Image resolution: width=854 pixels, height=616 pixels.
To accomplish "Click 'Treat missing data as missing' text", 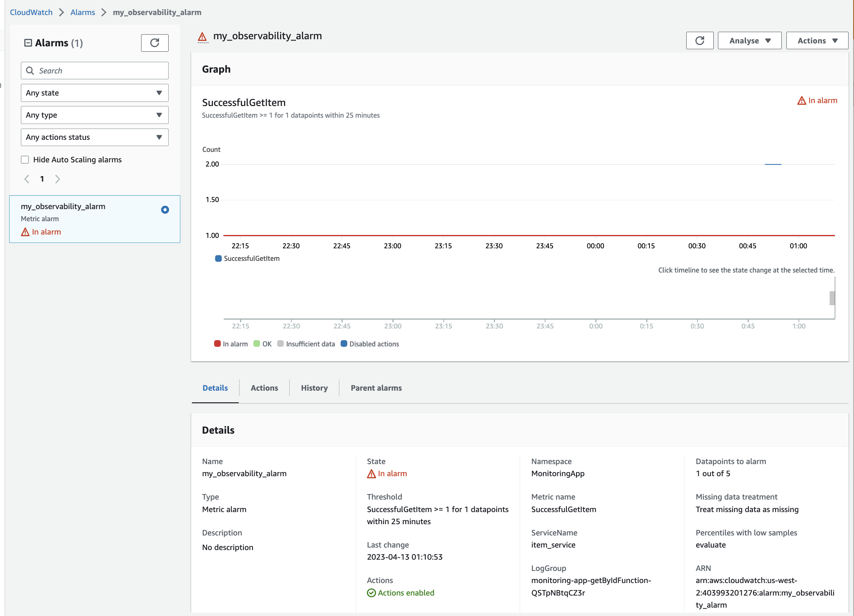I will pyautogui.click(x=747, y=510).
